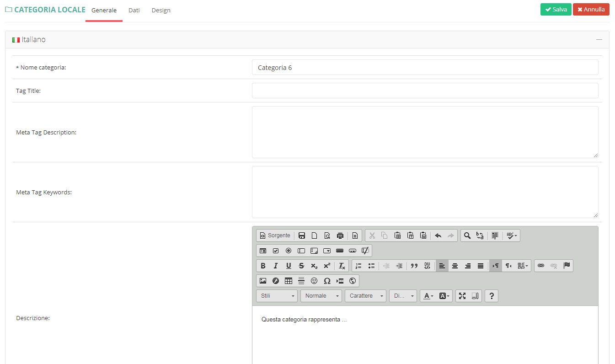This screenshot has height=364, width=615.
Task: Open the Normale format dropdown
Action: click(321, 296)
